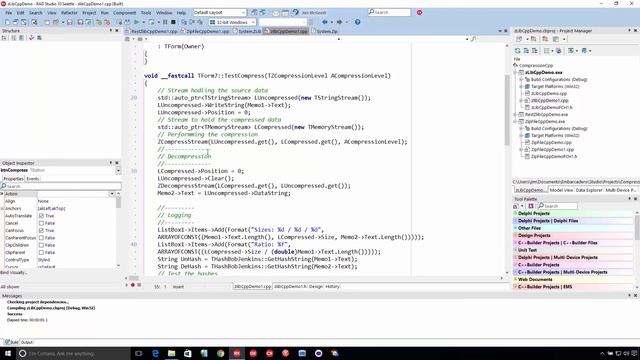Screen dimensions: 640x360
Task: Click the Tool Palette search field
Action: 558,206
